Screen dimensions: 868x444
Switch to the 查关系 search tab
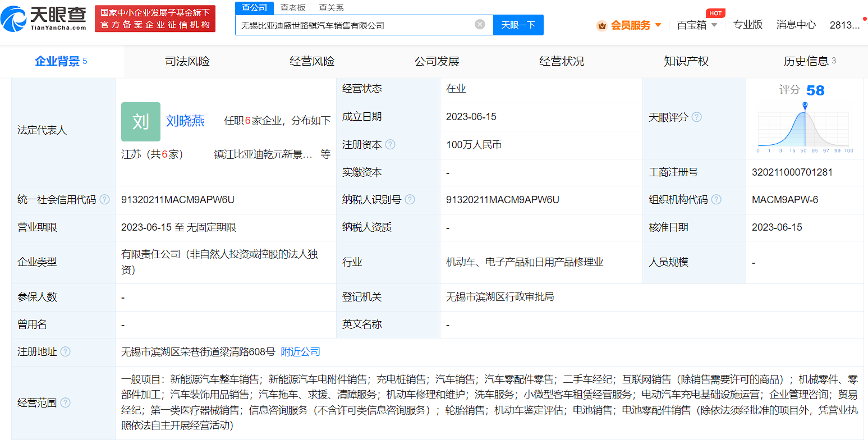[331, 7]
